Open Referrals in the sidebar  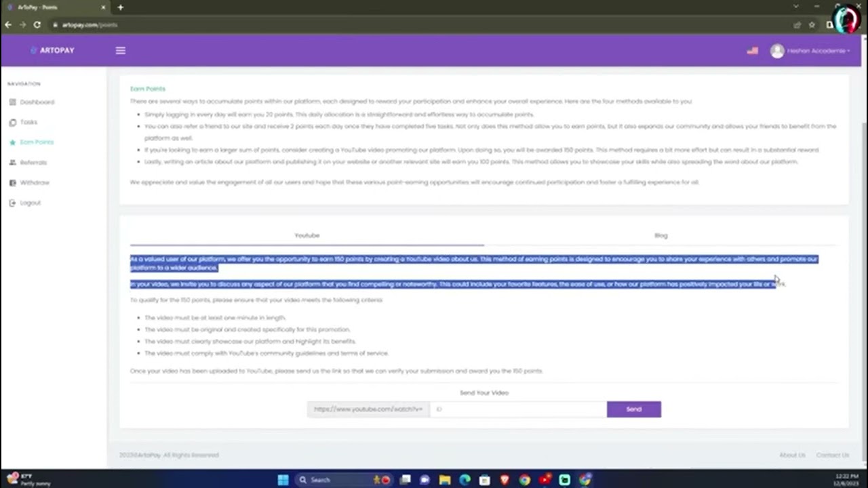(x=33, y=163)
